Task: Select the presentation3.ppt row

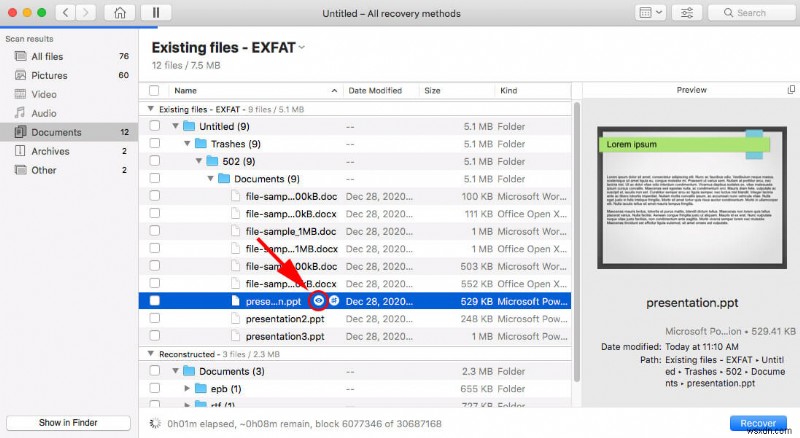Action: 355,335
